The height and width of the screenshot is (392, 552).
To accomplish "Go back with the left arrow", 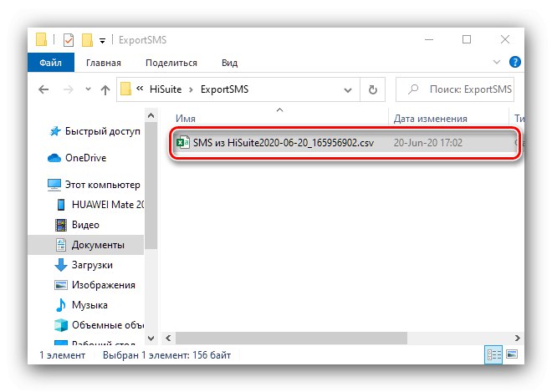I will [43, 89].
